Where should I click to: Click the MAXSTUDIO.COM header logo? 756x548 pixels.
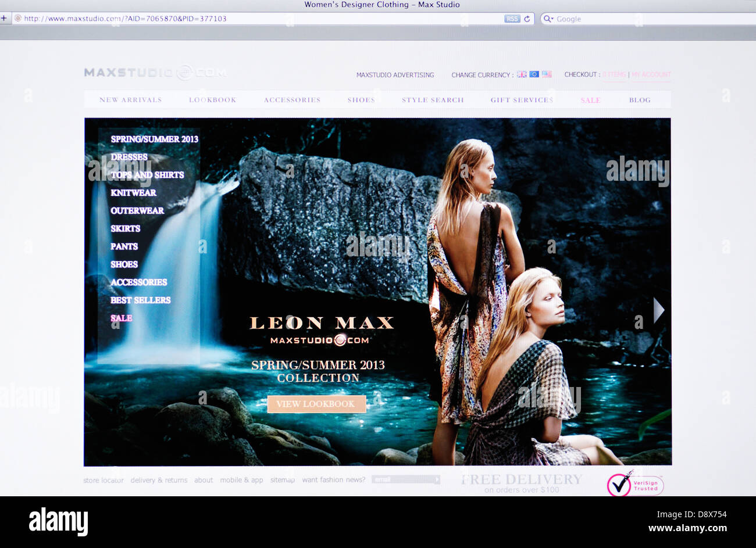(155, 73)
